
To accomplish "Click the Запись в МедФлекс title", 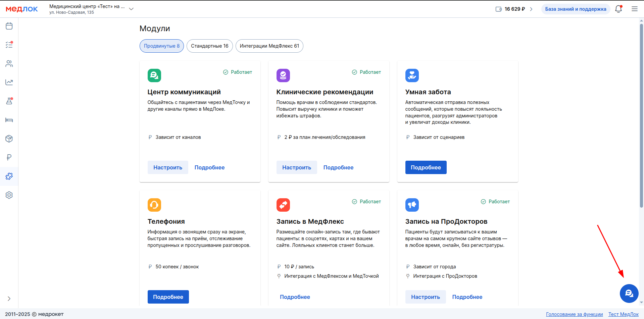I will (310, 221).
